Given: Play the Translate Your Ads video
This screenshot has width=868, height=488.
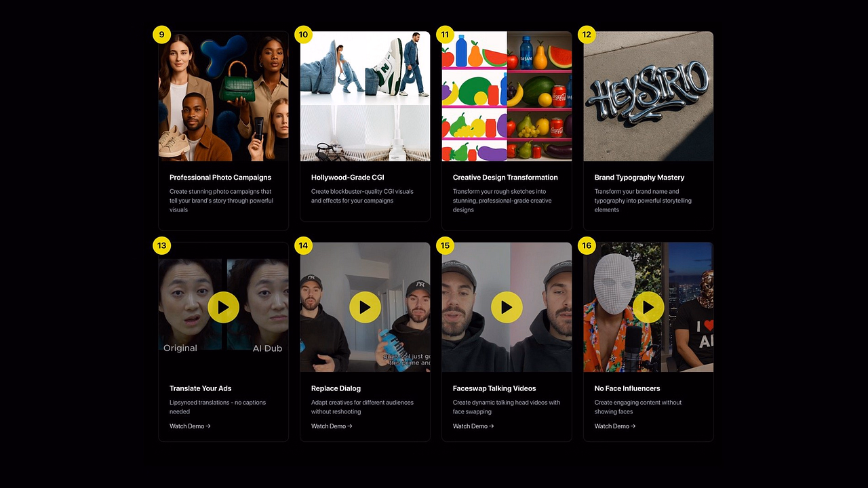Looking at the screenshot, I should 223,307.
